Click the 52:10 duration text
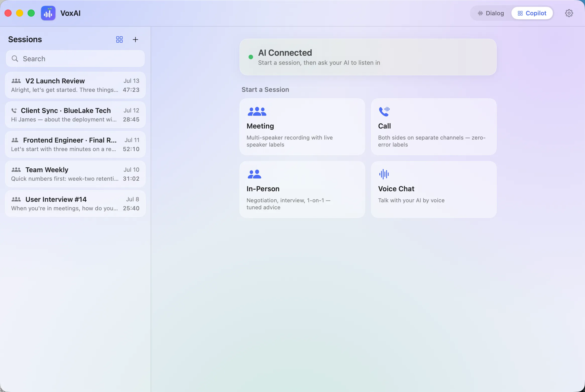585x392 pixels. pyautogui.click(x=131, y=149)
